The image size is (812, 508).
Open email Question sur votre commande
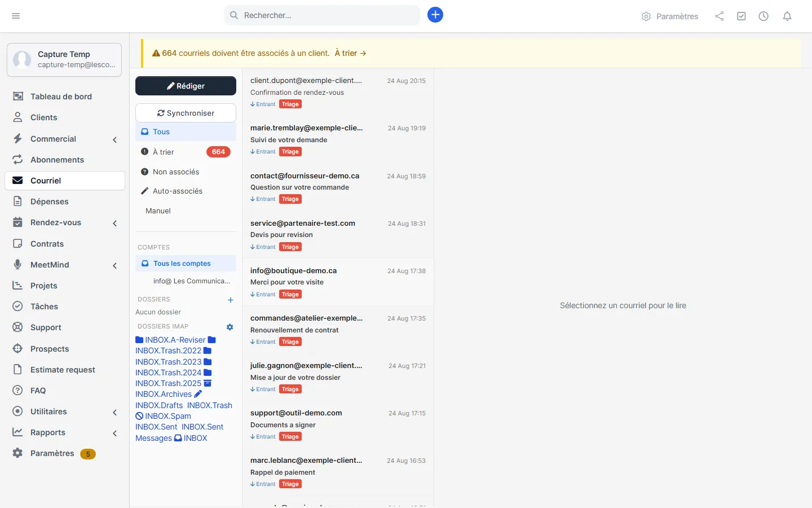pos(338,187)
